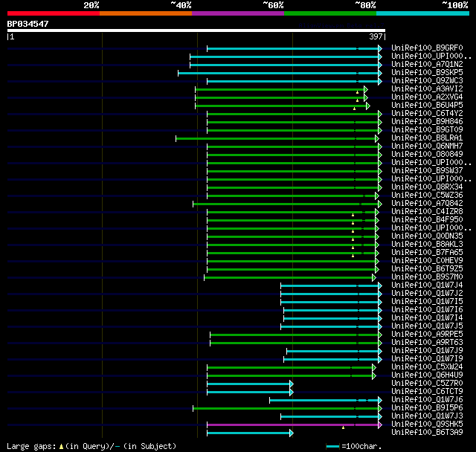Select the UniRef100_A9RPE5 label

[x=427, y=335]
